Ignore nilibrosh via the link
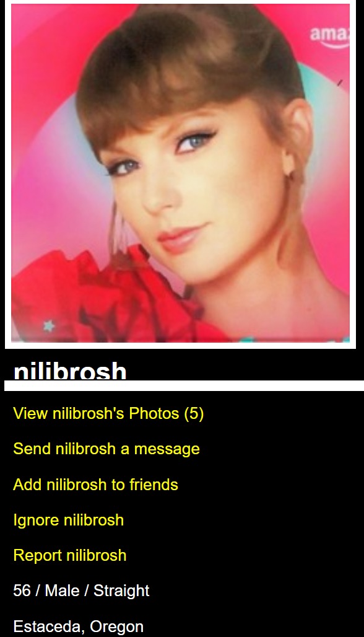This screenshot has height=637, width=364. point(68,520)
